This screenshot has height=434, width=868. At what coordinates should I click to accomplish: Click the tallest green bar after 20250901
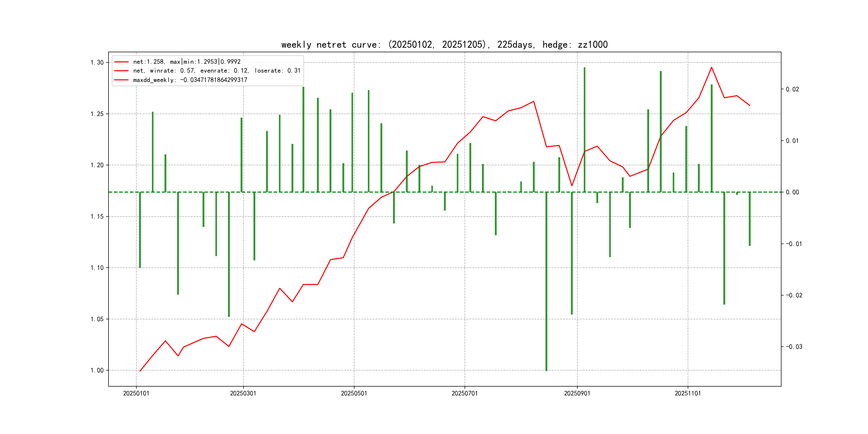pyautogui.click(x=584, y=128)
